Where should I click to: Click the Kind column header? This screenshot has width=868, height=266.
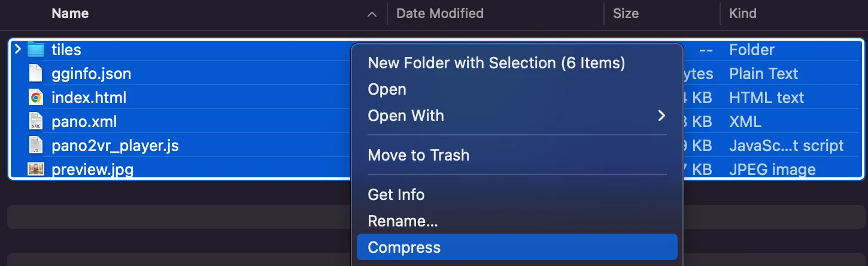[742, 13]
